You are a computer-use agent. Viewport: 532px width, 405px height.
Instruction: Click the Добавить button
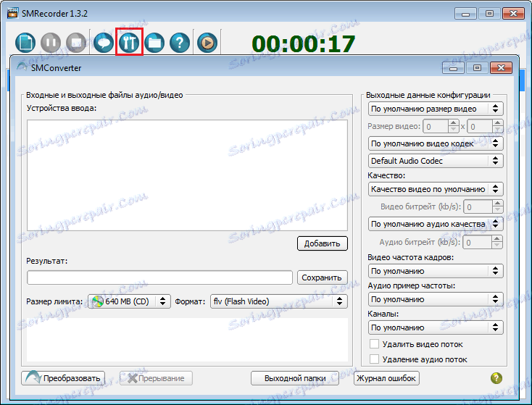pos(323,243)
